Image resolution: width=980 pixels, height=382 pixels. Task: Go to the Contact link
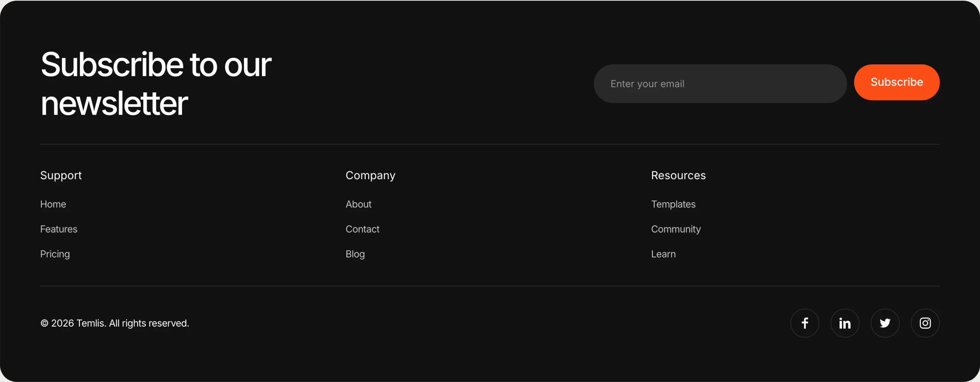click(362, 229)
